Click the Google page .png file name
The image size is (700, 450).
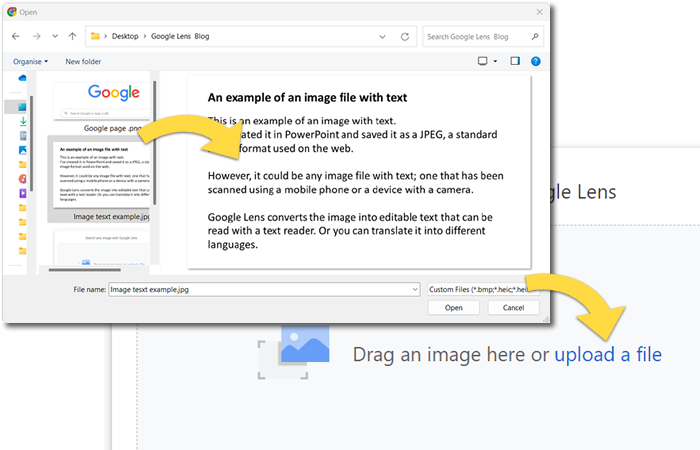point(112,128)
